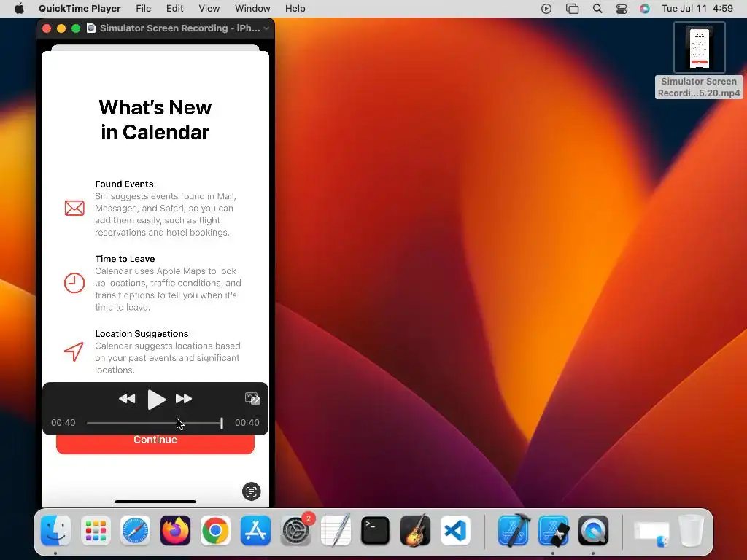Open the File menu
Viewport: 747px width, 560px height.
pos(144,9)
